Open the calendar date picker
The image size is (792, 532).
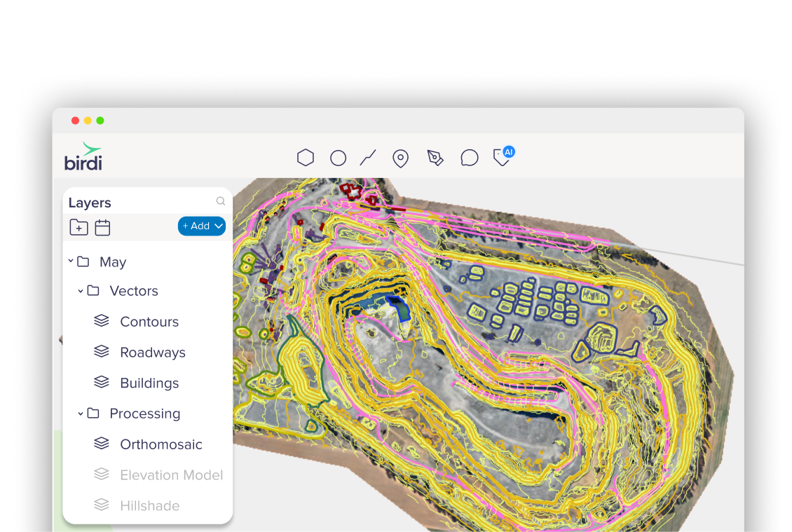coord(102,227)
